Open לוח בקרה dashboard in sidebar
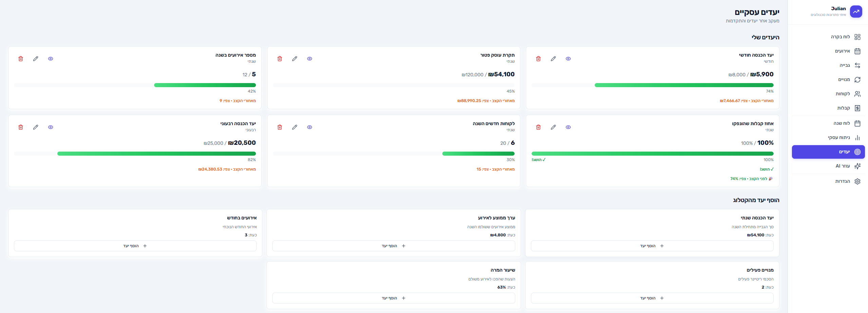The width and height of the screenshot is (868, 313). pyautogui.click(x=828, y=37)
